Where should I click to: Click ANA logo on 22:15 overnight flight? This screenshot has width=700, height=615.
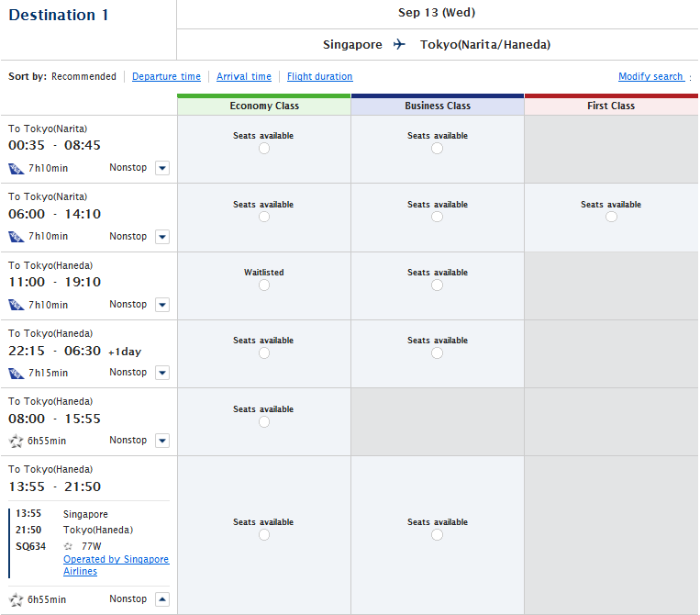click(16, 373)
